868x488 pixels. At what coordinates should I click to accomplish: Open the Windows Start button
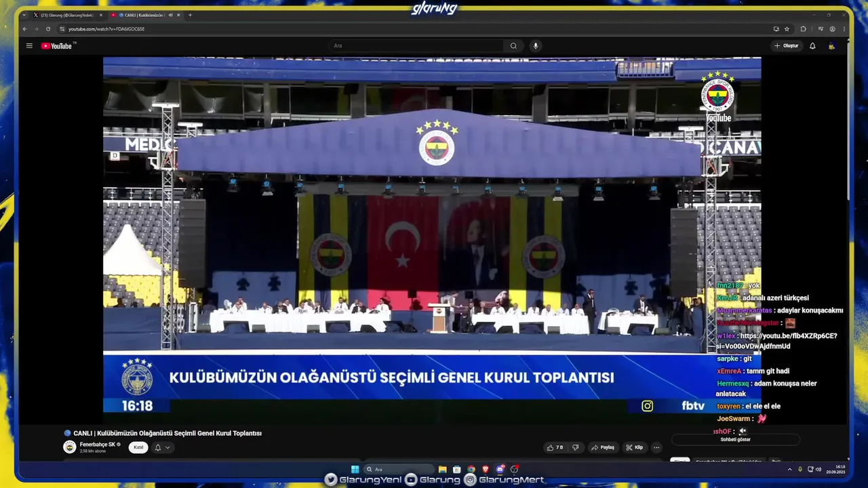355,469
